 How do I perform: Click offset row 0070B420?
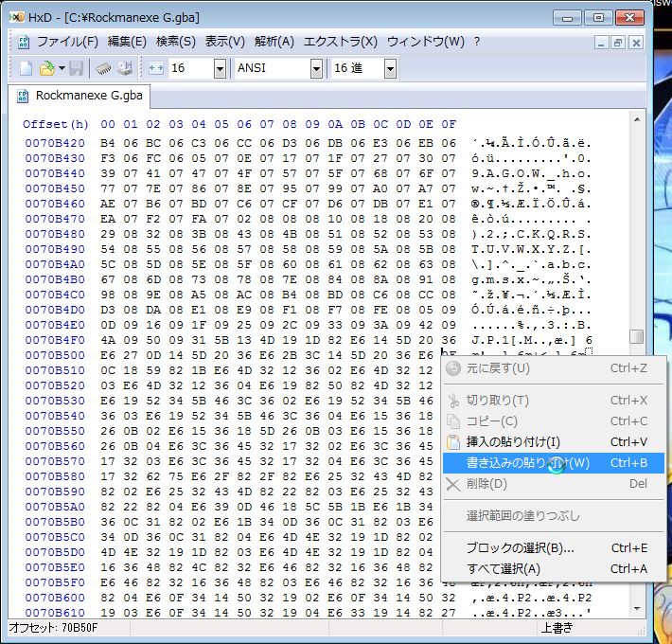55,143
